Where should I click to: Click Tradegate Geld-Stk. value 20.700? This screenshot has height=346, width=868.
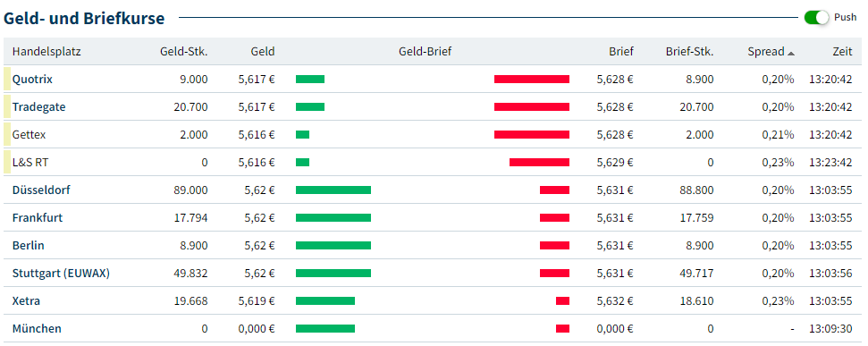tap(191, 107)
